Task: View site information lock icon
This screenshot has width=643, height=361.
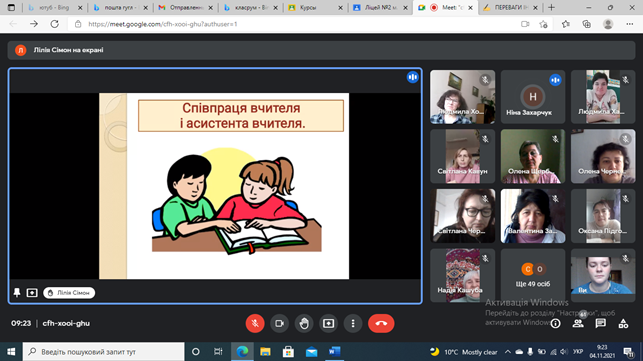Action: (x=78, y=24)
